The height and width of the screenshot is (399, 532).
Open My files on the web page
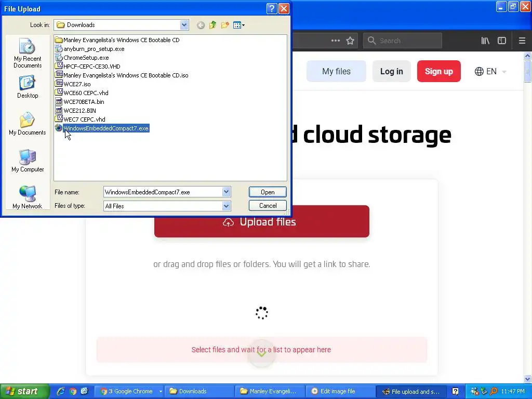pos(336,71)
